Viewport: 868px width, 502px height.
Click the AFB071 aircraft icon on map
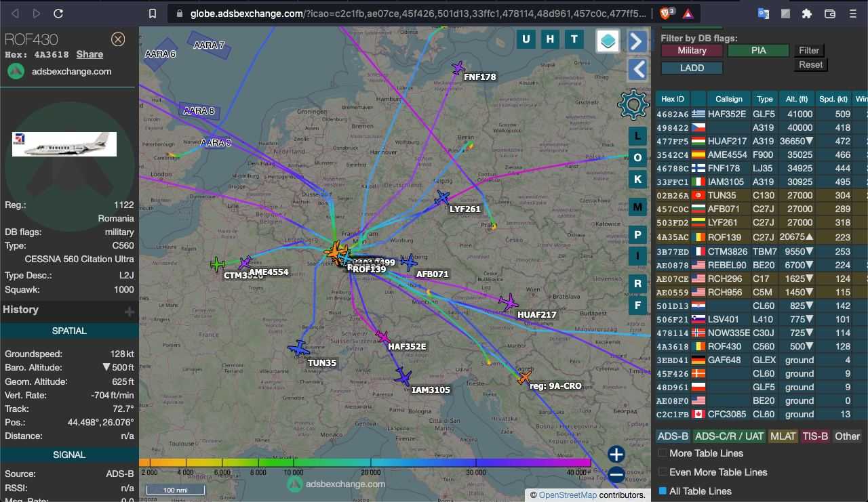click(408, 262)
